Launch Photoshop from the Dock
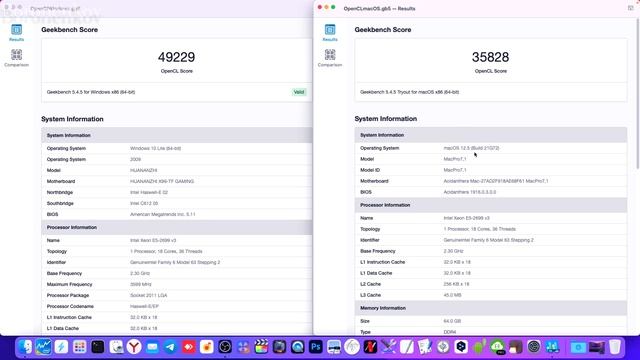 click(x=316, y=347)
